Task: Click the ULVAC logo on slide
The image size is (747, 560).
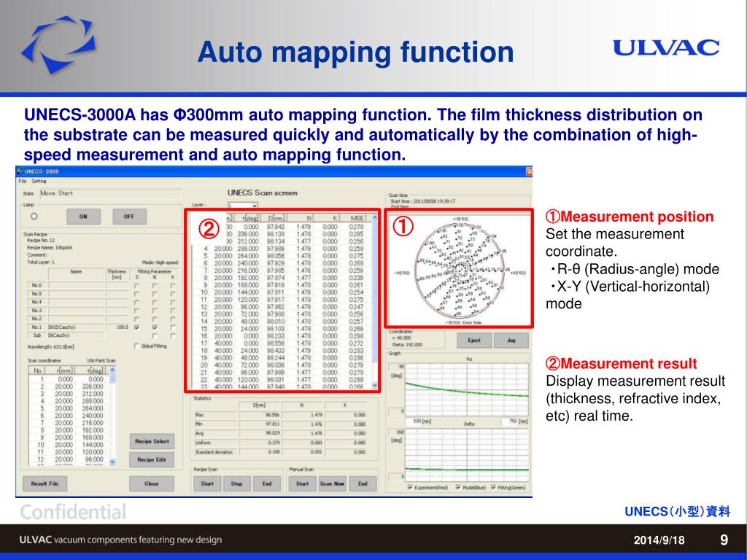Action: point(666,47)
